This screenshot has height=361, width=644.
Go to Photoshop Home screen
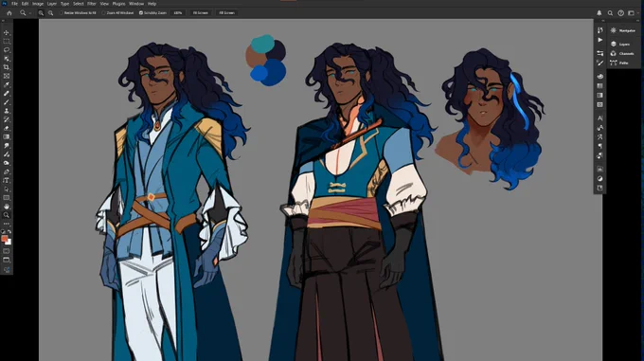(x=9, y=13)
